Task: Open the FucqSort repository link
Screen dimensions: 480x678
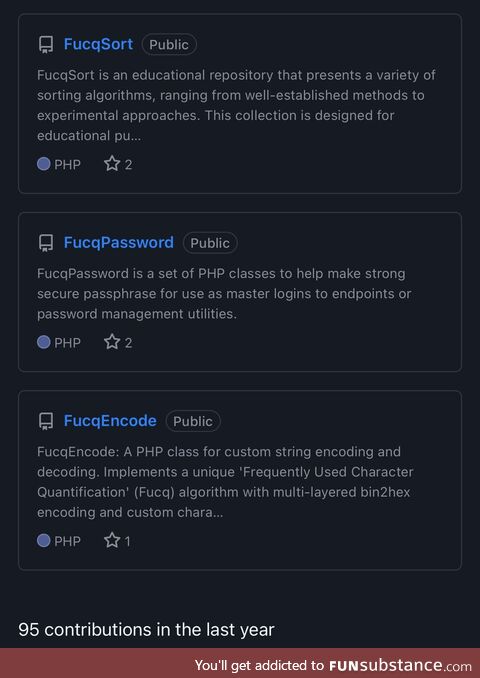Action: (98, 44)
